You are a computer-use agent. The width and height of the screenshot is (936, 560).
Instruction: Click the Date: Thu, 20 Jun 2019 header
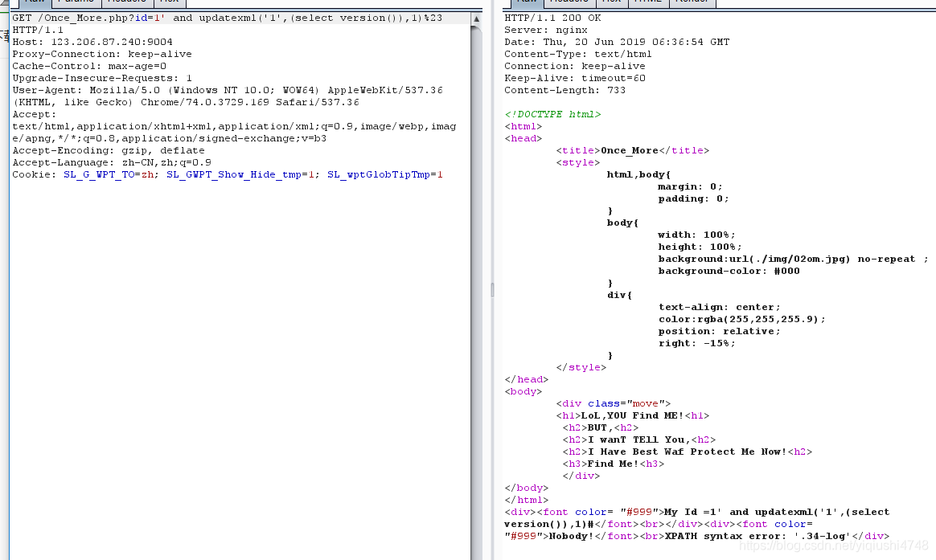click(x=617, y=42)
